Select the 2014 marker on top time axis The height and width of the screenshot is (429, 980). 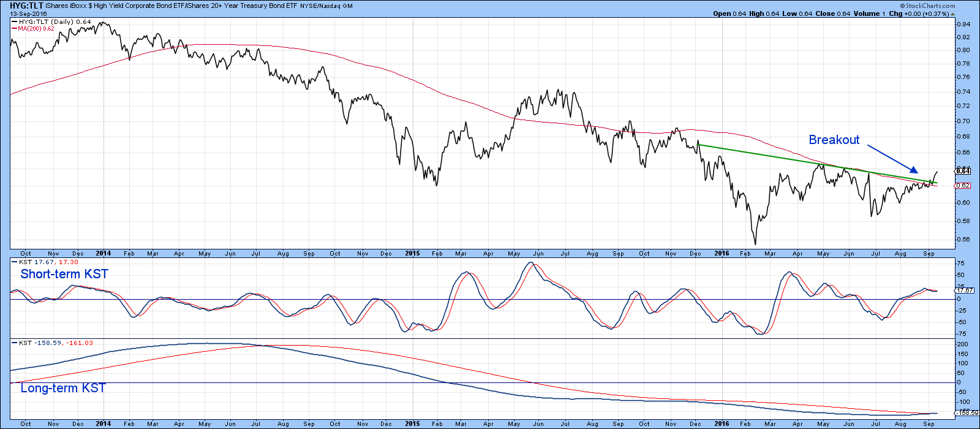point(103,253)
